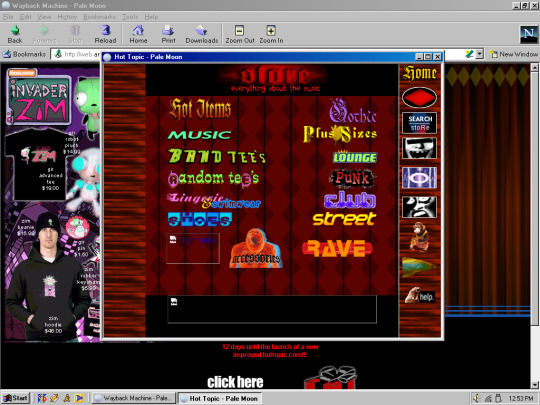Click the MUSIC category link
The height and width of the screenshot is (405, 540).
click(x=199, y=135)
